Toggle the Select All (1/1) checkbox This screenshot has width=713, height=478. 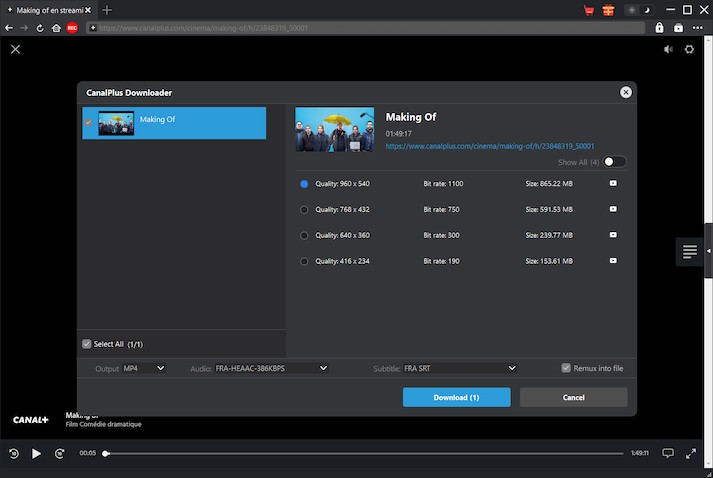tap(86, 344)
